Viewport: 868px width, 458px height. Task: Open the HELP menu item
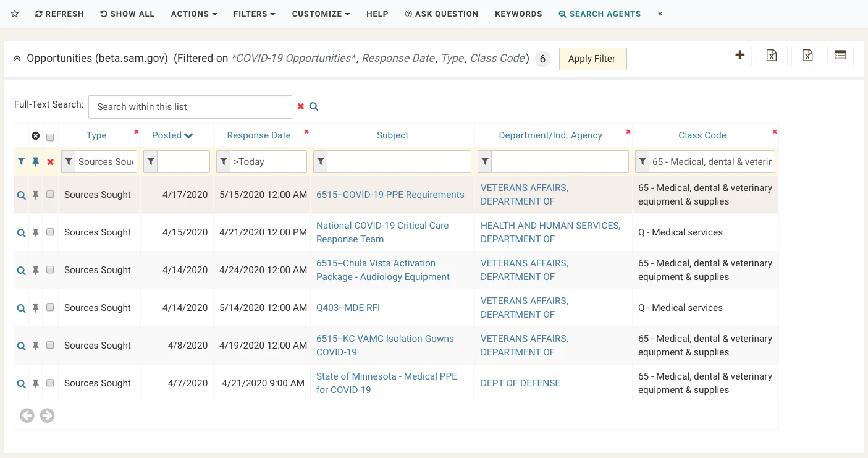tap(377, 14)
